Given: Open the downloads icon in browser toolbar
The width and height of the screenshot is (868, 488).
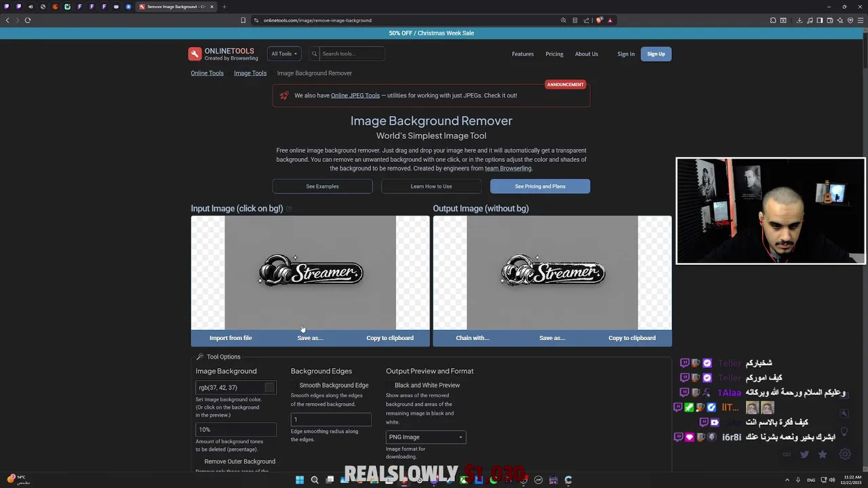Looking at the screenshot, I should 799,20.
